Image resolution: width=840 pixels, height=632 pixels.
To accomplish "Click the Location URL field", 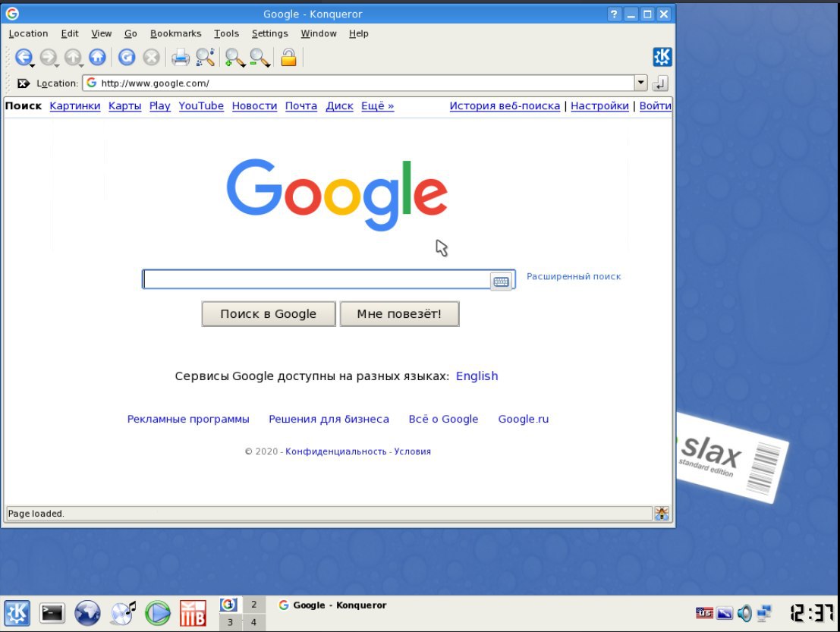I will coord(358,83).
